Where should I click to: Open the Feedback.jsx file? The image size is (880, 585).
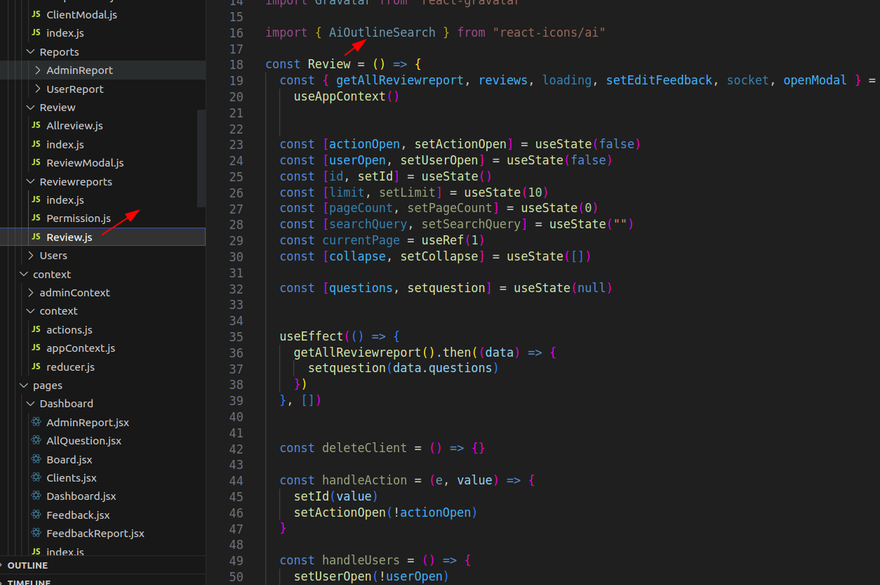tap(77, 515)
